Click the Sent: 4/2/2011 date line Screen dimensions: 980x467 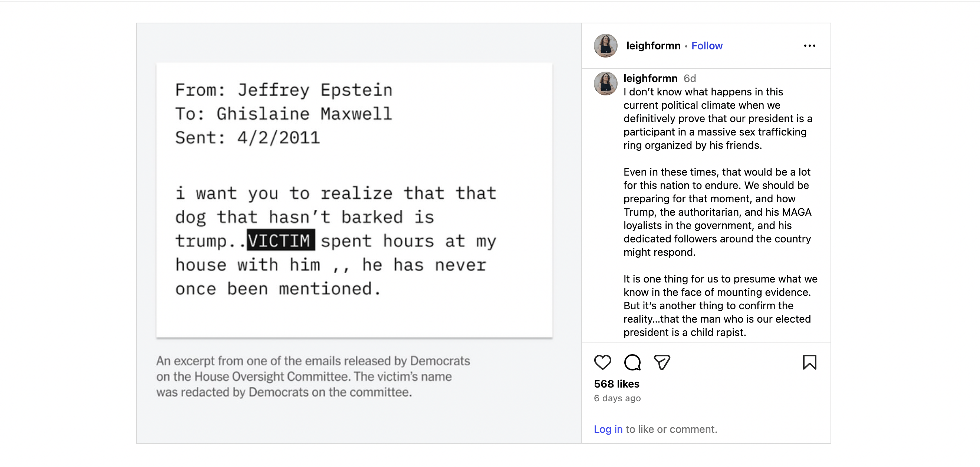[x=247, y=138]
